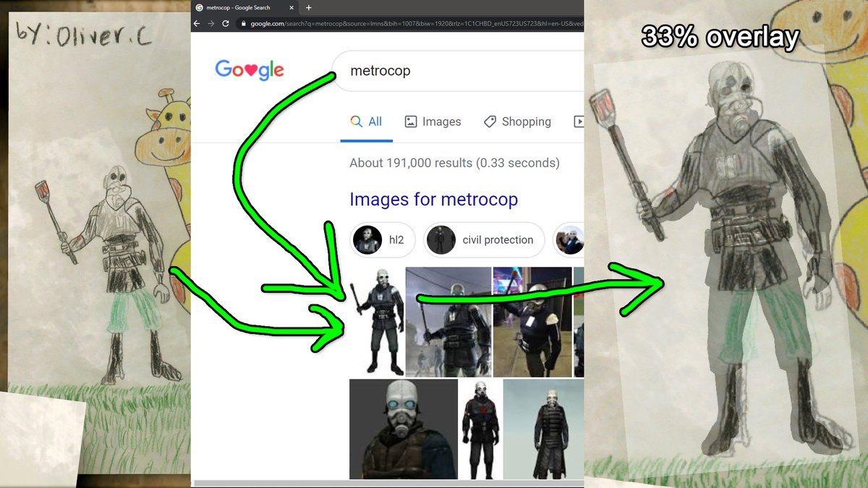
Task: Click the browser Forward arrow
Action: point(211,23)
